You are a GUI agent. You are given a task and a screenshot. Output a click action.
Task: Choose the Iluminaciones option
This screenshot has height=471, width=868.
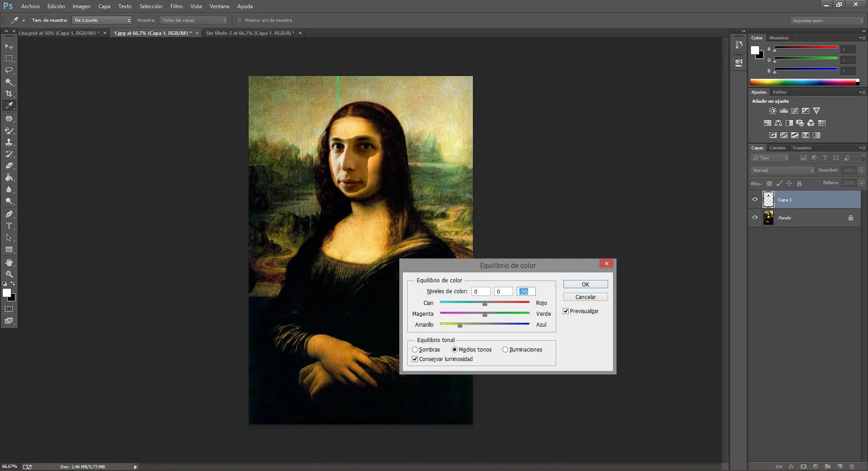(505, 350)
